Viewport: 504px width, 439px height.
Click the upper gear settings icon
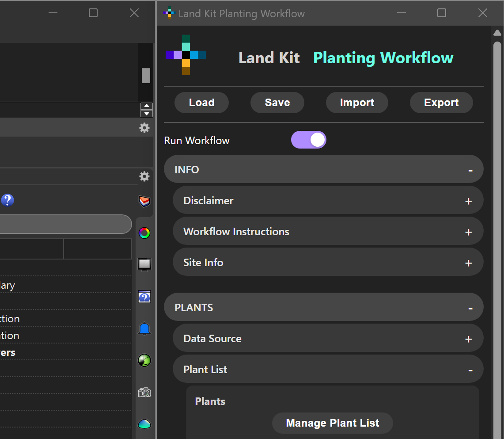tap(144, 128)
